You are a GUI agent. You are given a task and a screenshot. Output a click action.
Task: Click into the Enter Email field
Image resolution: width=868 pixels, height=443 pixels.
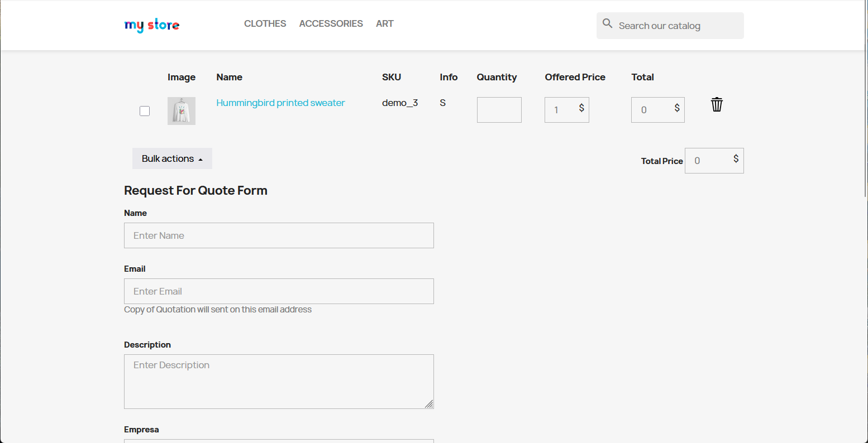click(279, 291)
